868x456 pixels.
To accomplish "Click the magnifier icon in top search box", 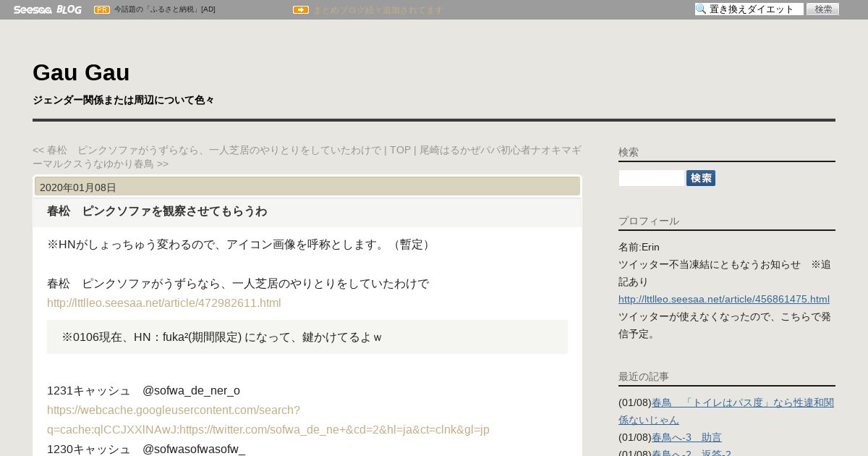I will click(x=701, y=9).
